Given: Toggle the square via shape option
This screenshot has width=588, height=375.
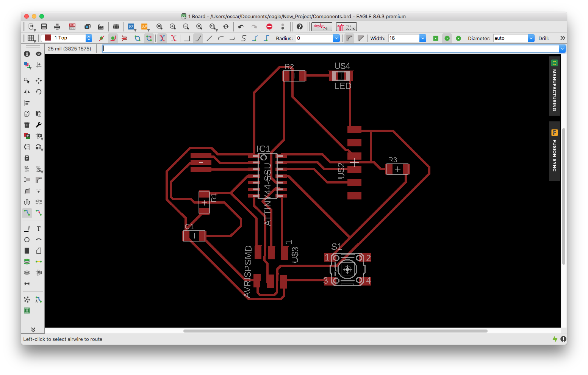Looking at the screenshot, I should pos(436,38).
